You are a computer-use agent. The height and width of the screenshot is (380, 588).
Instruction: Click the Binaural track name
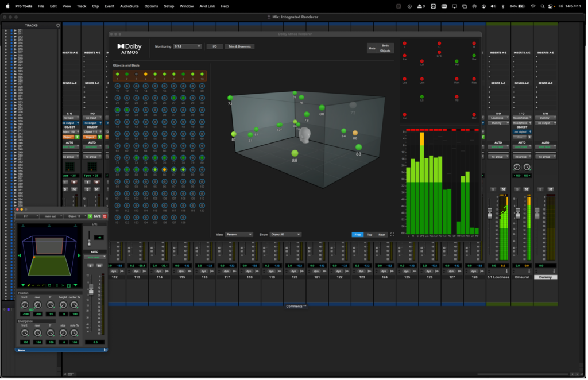tap(521, 277)
